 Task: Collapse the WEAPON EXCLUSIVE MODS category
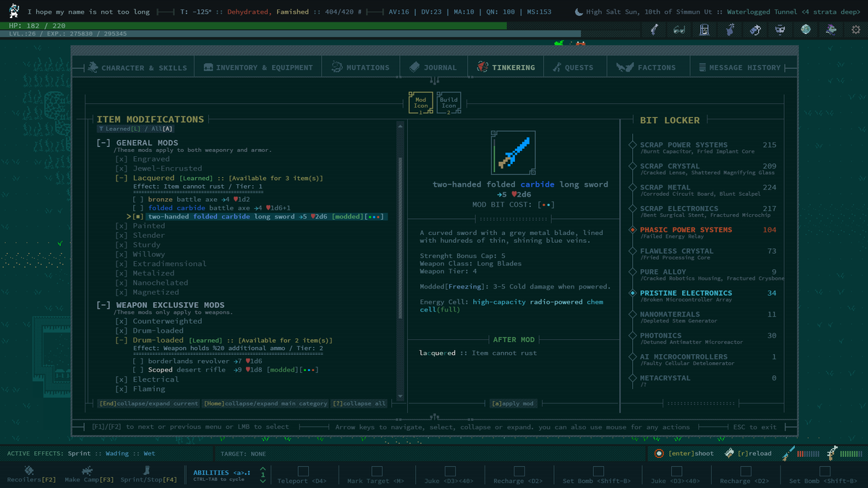103,305
